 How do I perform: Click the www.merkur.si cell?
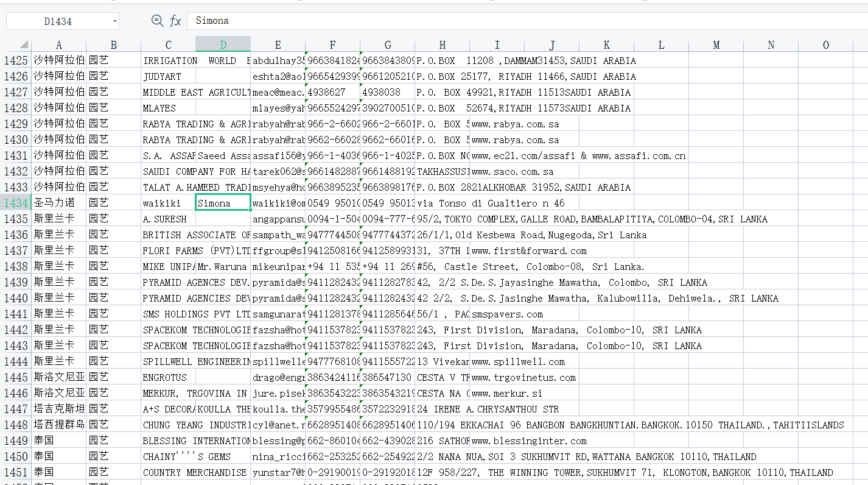point(497,393)
